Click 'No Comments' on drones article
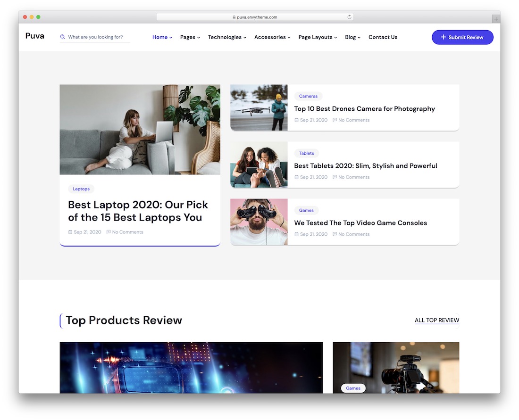 pyautogui.click(x=354, y=120)
